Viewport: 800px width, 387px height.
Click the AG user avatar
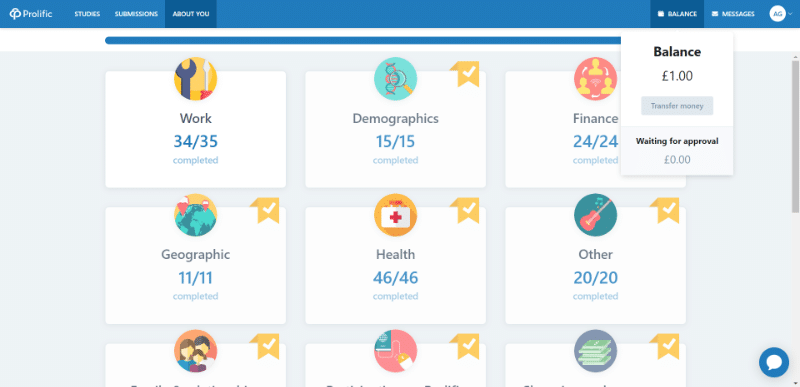778,14
